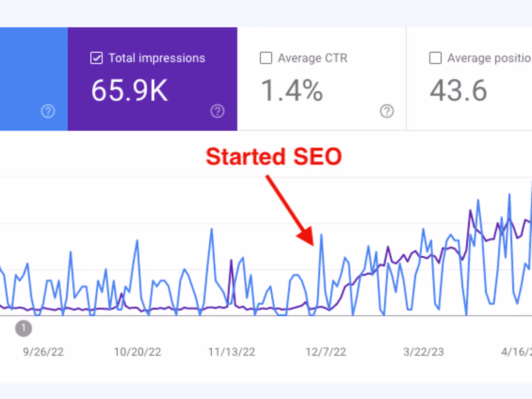Click the 11/13/22 date axis label

(232, 352)
